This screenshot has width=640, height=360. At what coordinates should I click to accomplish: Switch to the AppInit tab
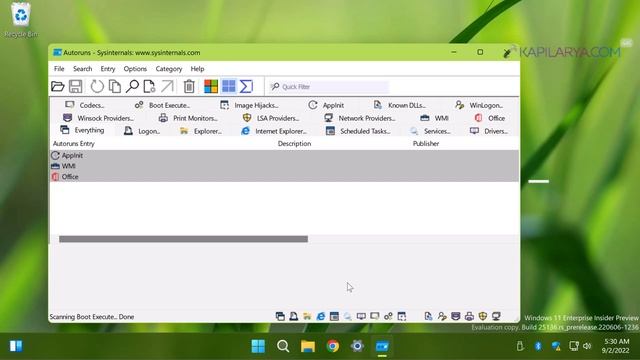tap(326, 105)
